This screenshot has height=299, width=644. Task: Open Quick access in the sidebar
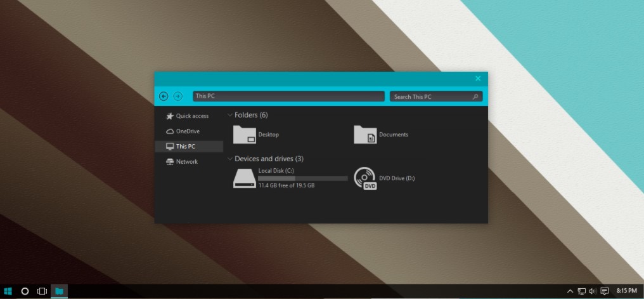pyautogui.click(x=191, y=116)
